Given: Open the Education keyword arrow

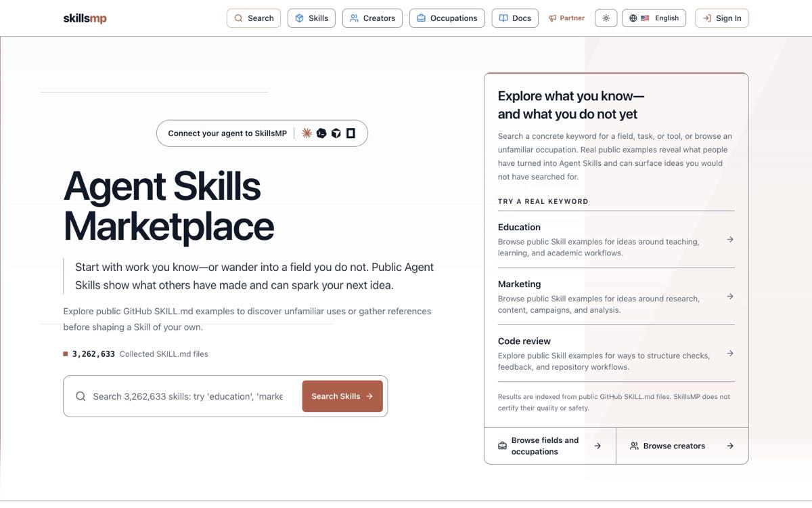Looking at the screenshot, I should 730,239.
